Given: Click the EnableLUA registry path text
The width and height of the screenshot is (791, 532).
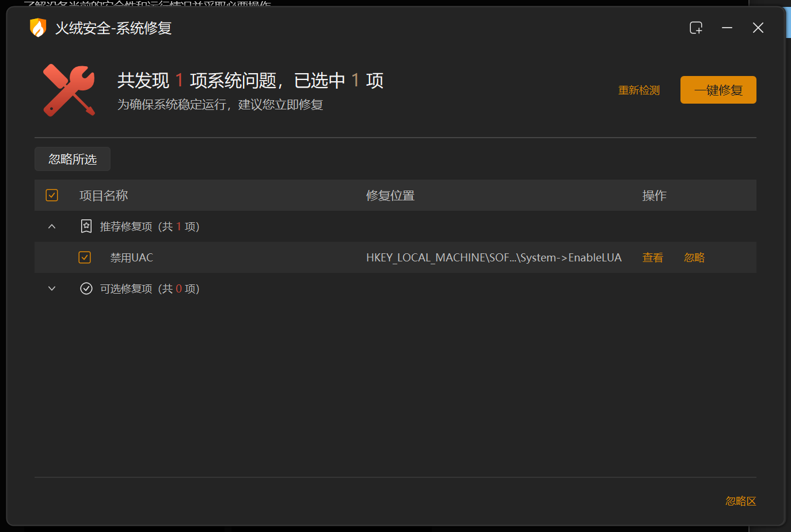Looking at the screenshot, I should 493,257.
